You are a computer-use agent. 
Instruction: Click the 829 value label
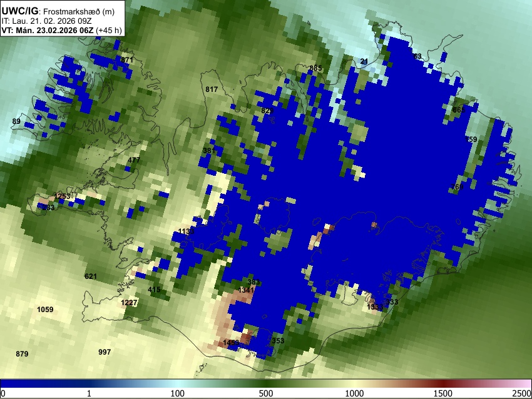pos(267,111)
